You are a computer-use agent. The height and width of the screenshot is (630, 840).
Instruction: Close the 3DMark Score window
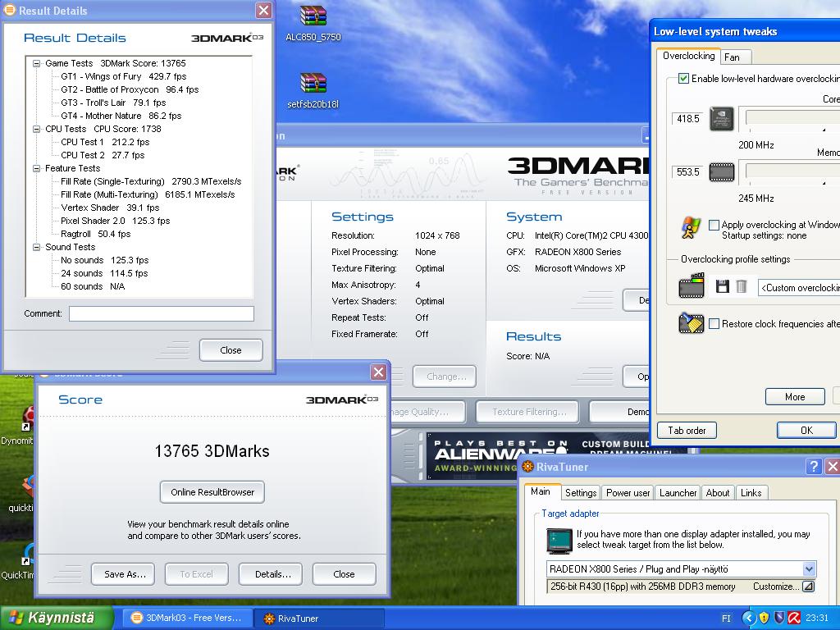[x=378, y=372]
